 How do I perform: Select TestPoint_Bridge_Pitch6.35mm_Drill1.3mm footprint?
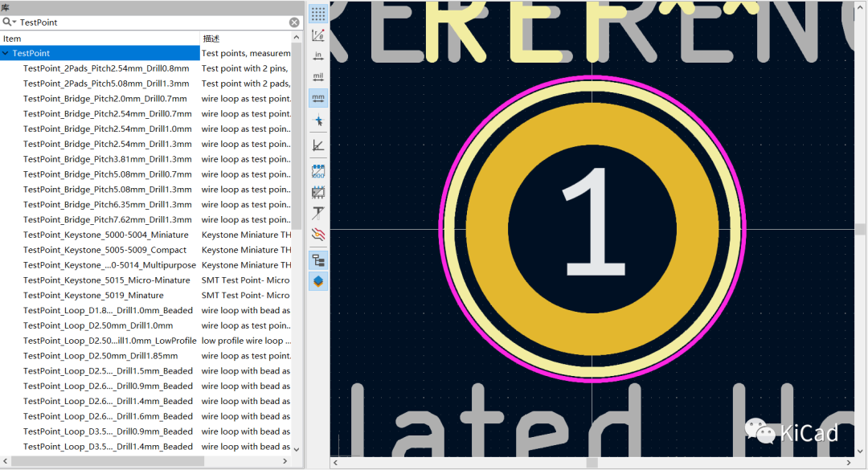click(108, 204)
